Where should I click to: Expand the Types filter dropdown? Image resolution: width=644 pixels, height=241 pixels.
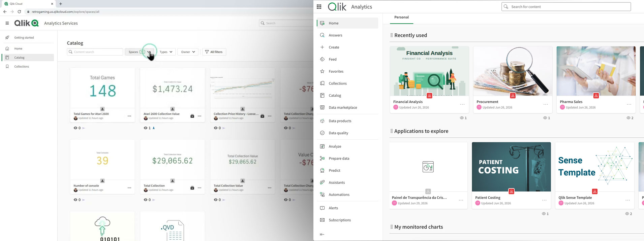coord(166,52)
